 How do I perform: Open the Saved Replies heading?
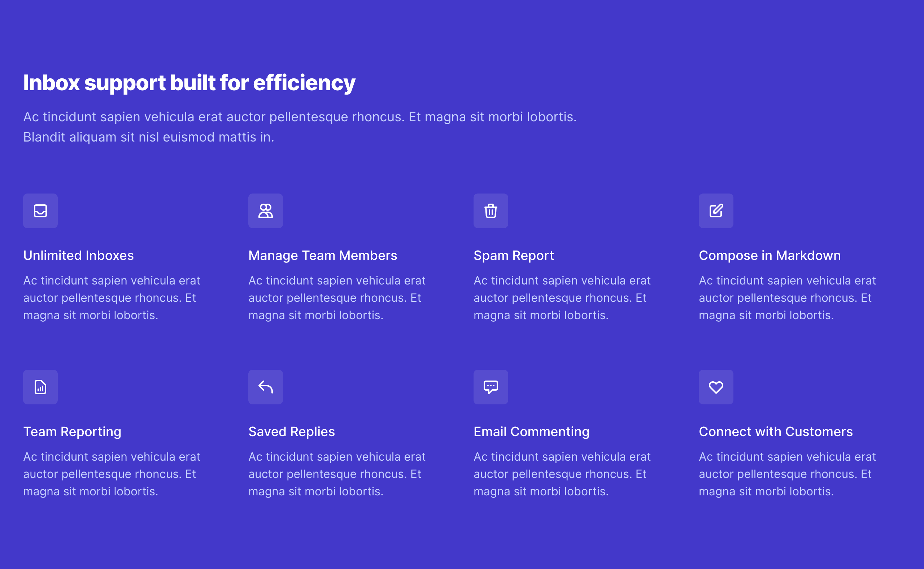pyautogui.click(x=291, y=432)
